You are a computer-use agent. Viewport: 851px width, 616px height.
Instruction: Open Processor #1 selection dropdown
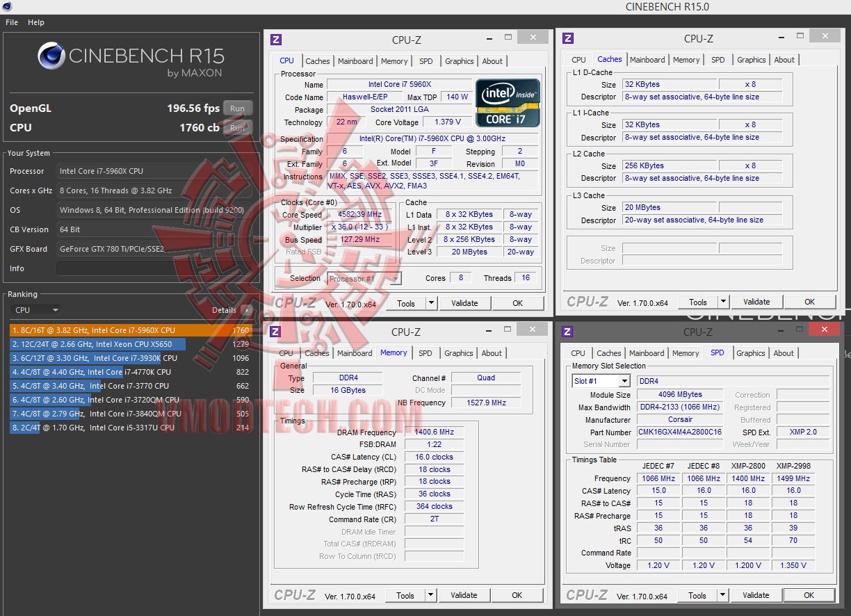[x=364, y=279]
